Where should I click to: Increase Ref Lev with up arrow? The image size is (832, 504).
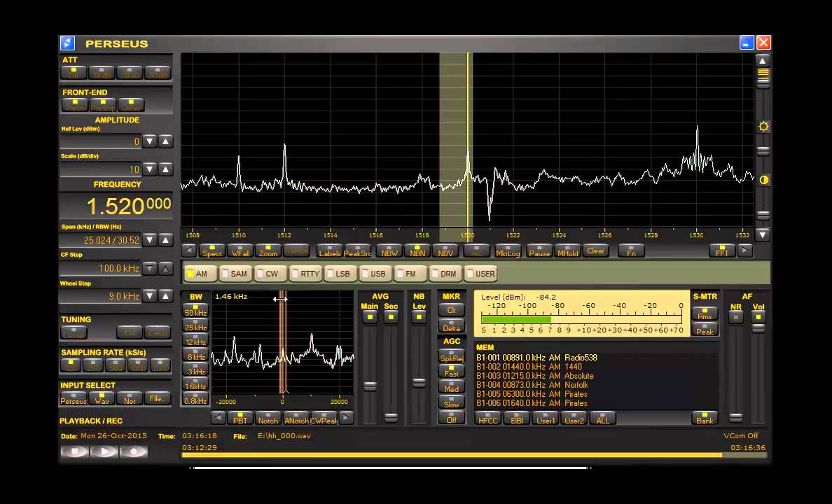[x=165, y=141]
